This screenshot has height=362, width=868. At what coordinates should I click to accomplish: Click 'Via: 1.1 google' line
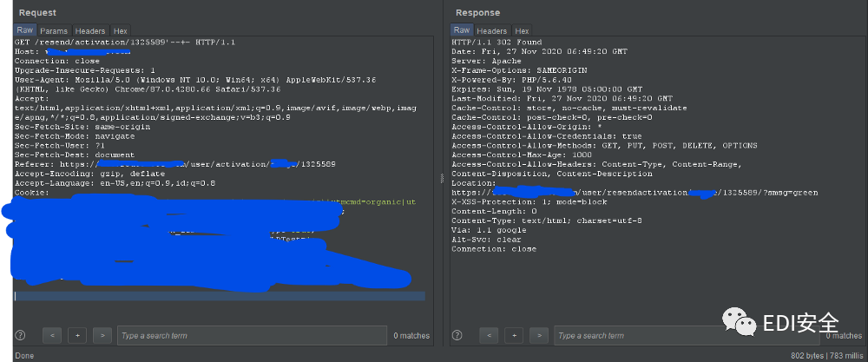point(489,230)
